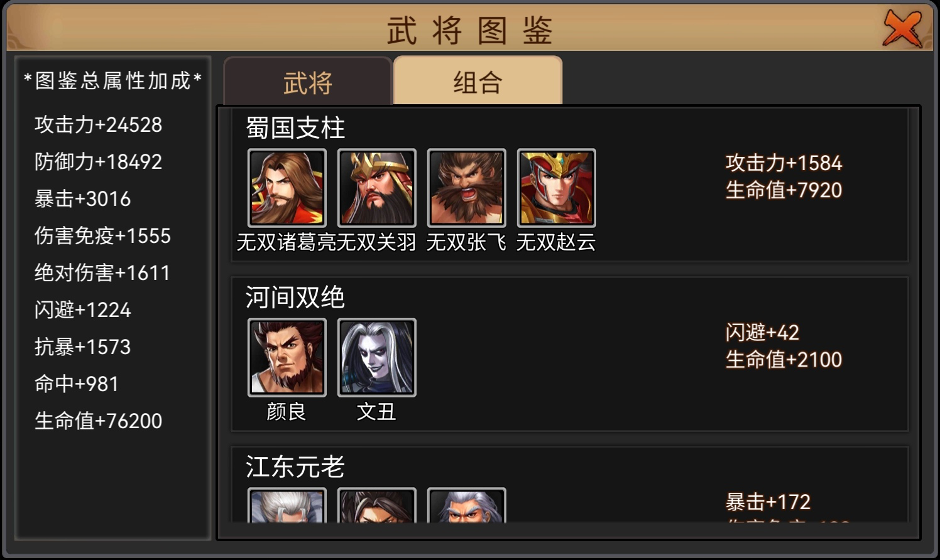Select the 蜀国支柱 combination title

(295, 128)
